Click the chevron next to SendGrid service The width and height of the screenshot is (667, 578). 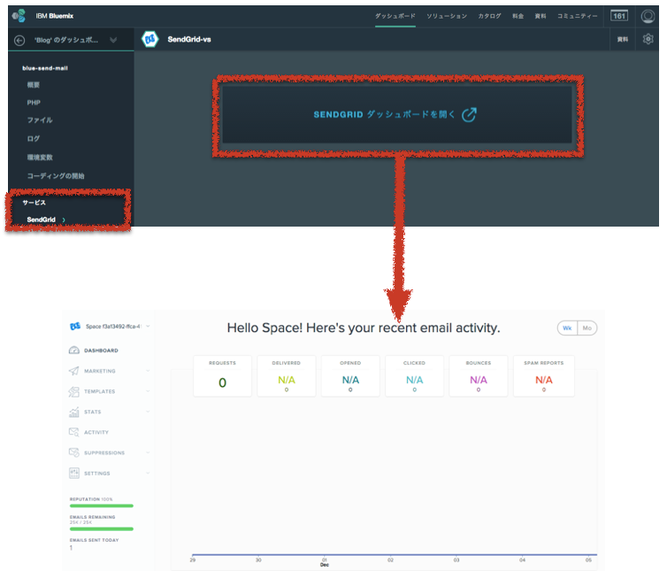(64, 220)
